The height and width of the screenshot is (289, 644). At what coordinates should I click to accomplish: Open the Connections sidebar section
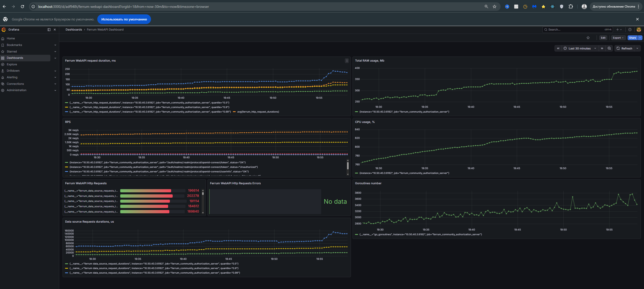click(x=15, y=84)
